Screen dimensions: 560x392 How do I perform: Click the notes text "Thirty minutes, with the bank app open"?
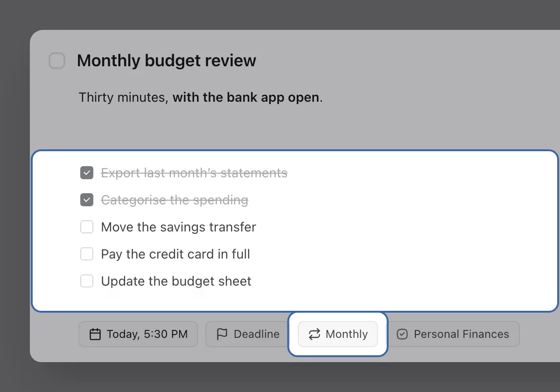click(x=201, y=98)
